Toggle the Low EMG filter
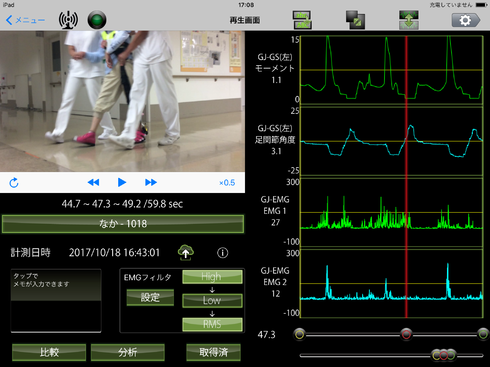490x367 pixels. [x=212, y=300]
